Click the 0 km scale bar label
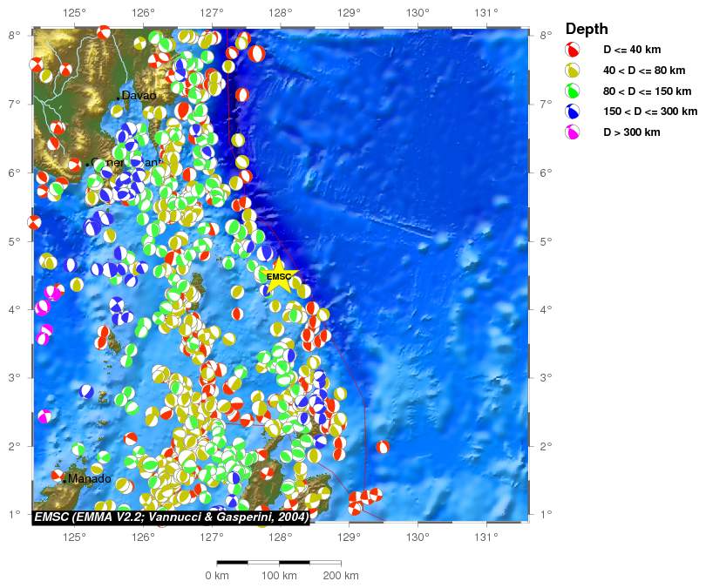This screenshot has width=706, height=588. click(x=216, y=576)
